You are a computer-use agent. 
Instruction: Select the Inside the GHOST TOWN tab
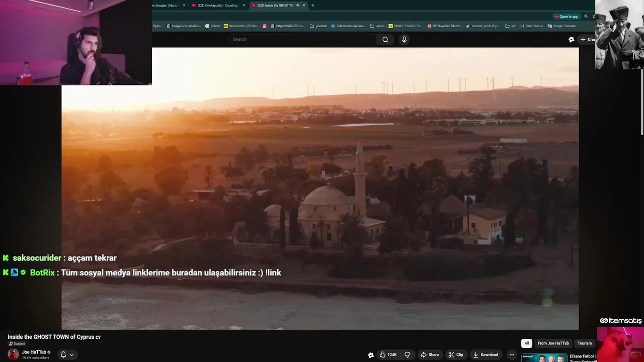click(x=275, y=6)
